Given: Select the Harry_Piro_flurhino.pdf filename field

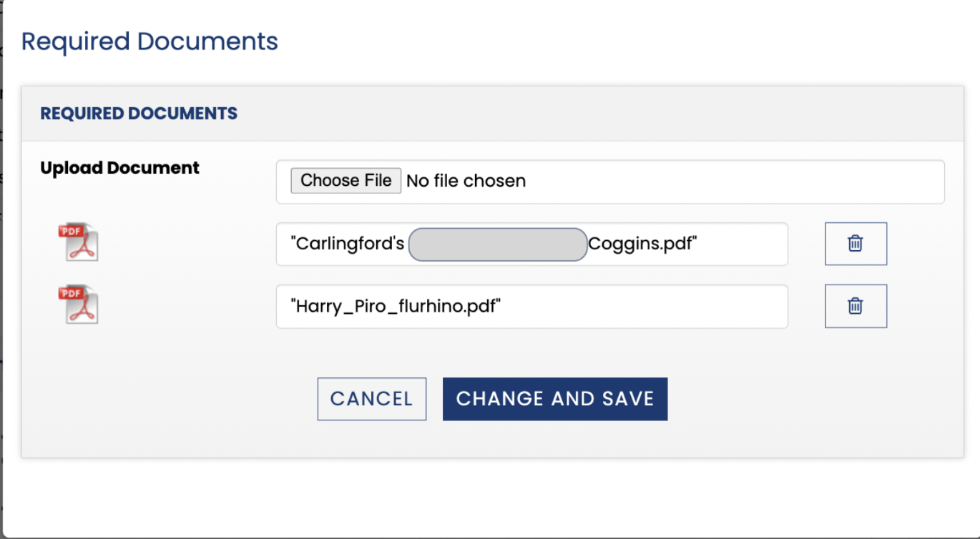Looking at the screenshot, I should [x=532, y=307].
